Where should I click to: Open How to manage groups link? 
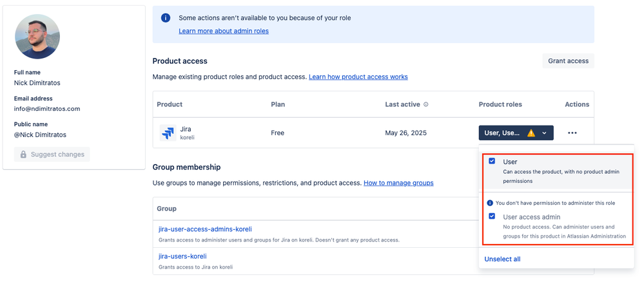[398, 183]
